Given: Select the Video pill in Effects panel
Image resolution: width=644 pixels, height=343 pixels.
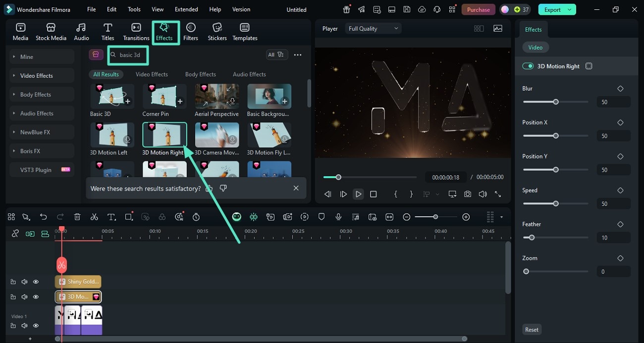Looking at the screenshot, I should coord(535,48).
